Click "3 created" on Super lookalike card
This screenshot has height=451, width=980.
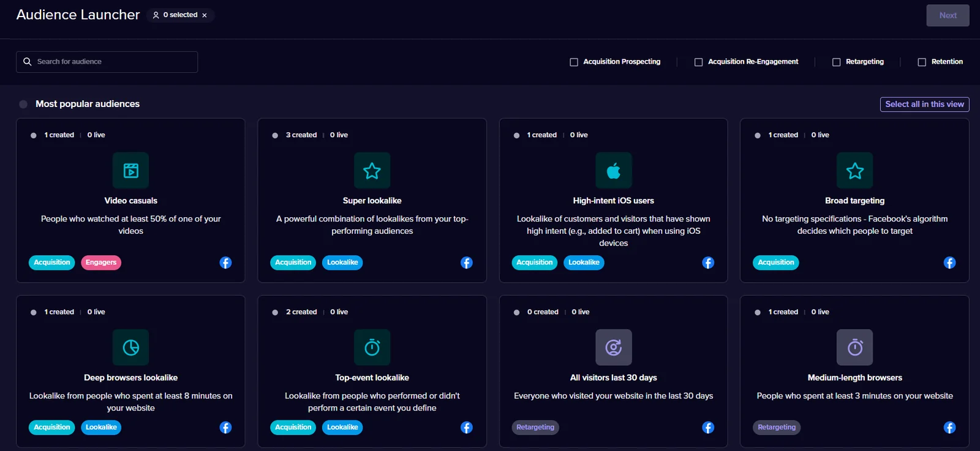301,135
